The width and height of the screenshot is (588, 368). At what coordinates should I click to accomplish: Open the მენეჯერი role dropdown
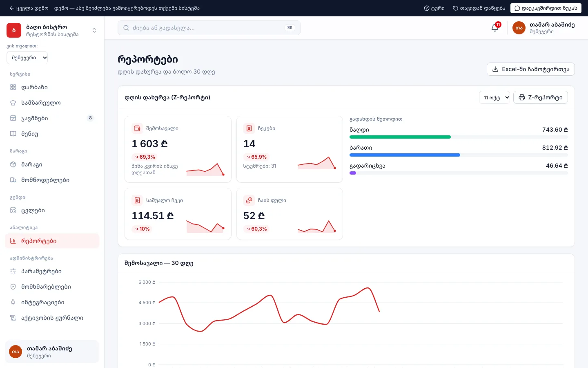pyautogui.click(x=27, y=58)
